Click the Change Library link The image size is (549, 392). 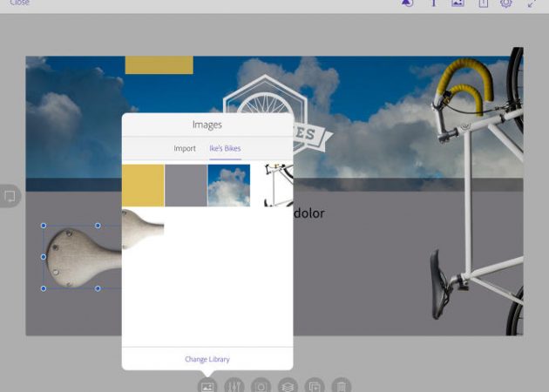click(207, 359)
